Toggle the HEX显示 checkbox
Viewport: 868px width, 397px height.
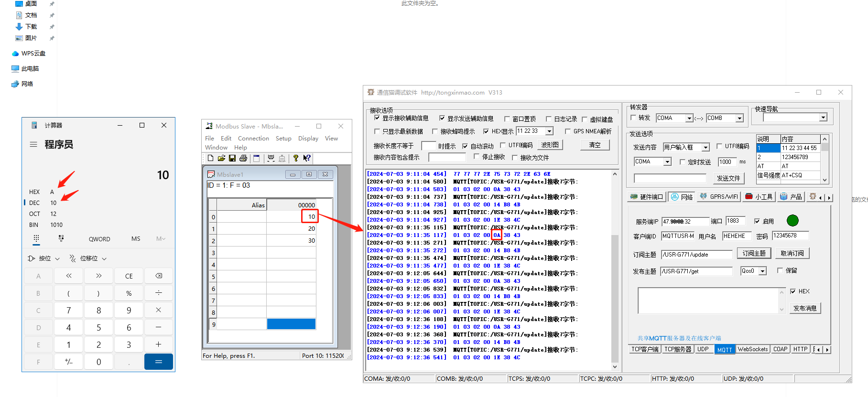(x=486, y=131)
